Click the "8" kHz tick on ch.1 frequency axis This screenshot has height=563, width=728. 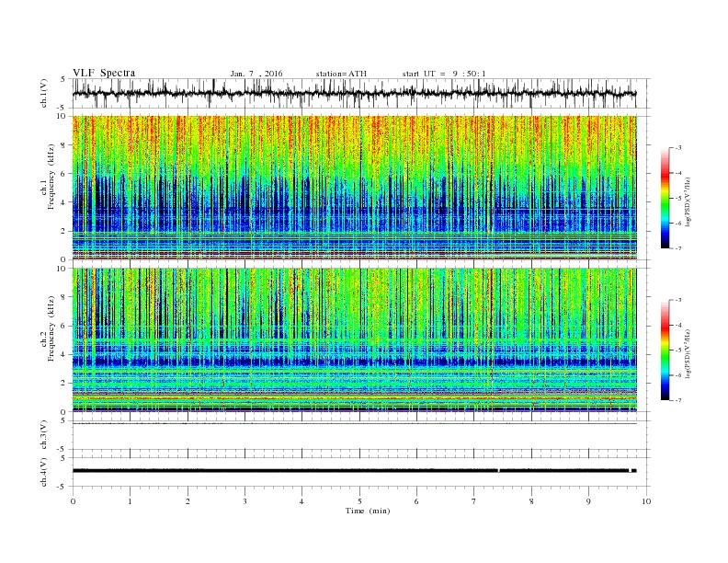[64, 145]
